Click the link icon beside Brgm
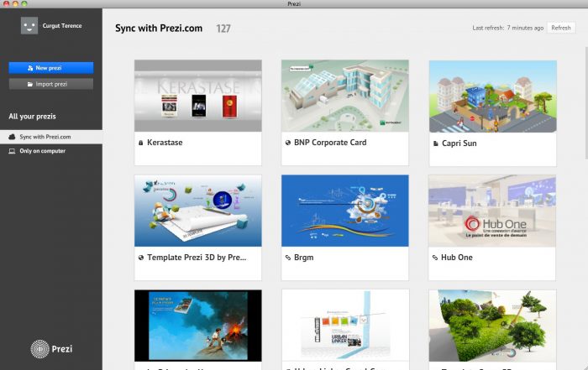Screen dimensions: 588x370 (287, 258)
